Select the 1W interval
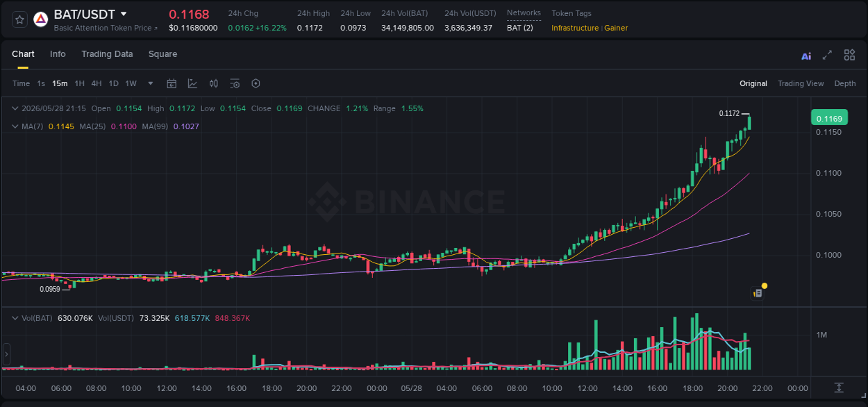The height and width of the screenshot is (407, 868). [131, 83]
